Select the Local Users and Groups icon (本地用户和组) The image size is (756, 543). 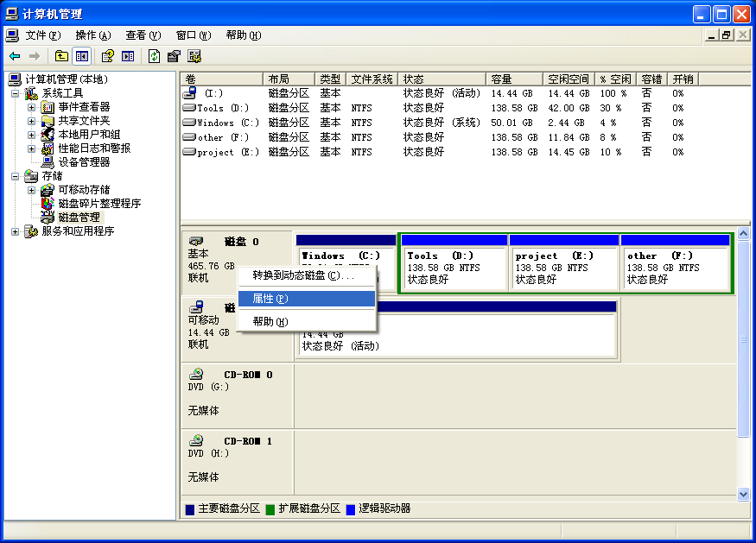[x=48, y=135]
